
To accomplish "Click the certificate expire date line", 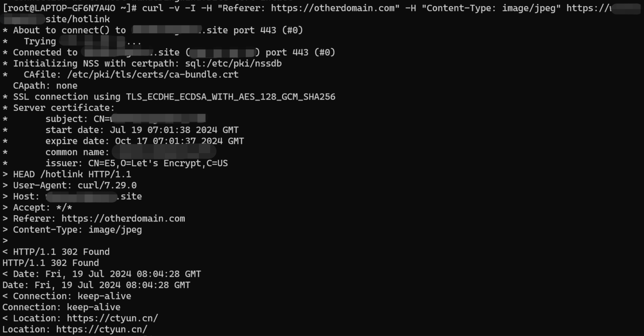I will (x=145, y=141).
